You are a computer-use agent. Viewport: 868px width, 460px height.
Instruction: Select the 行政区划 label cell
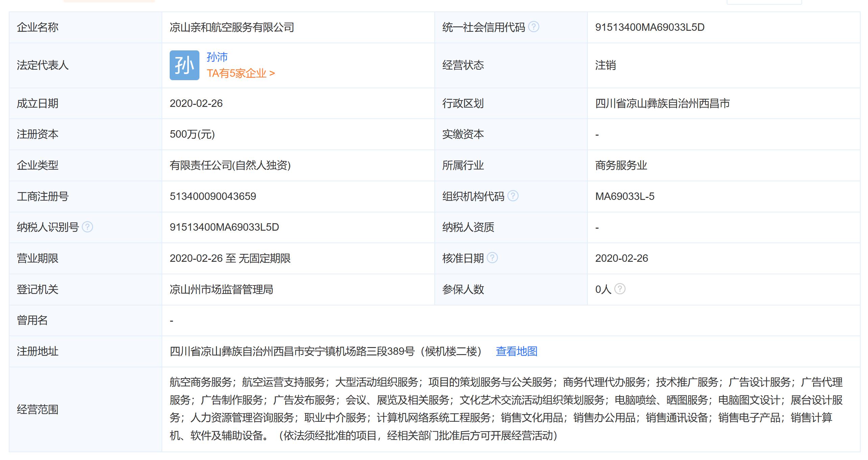click(x=511, y=103)
